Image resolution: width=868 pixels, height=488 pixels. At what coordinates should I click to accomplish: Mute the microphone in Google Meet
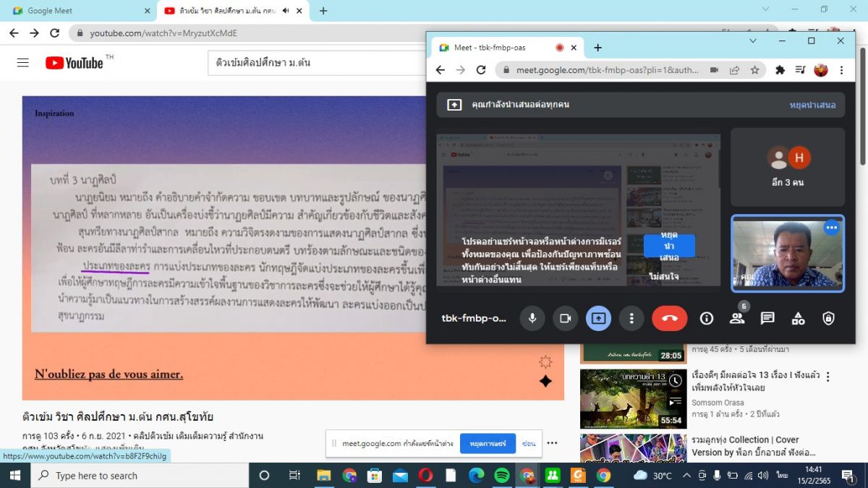click(x=532, y=318)
